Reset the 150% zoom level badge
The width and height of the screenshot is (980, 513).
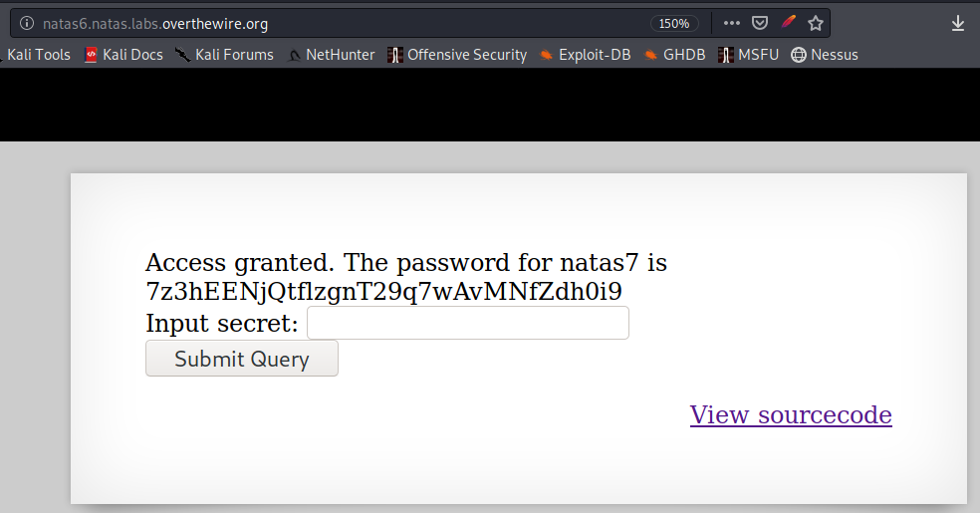point(674,24)
